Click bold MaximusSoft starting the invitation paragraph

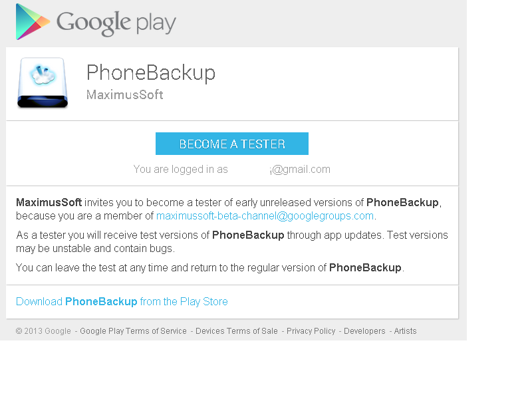49,202
